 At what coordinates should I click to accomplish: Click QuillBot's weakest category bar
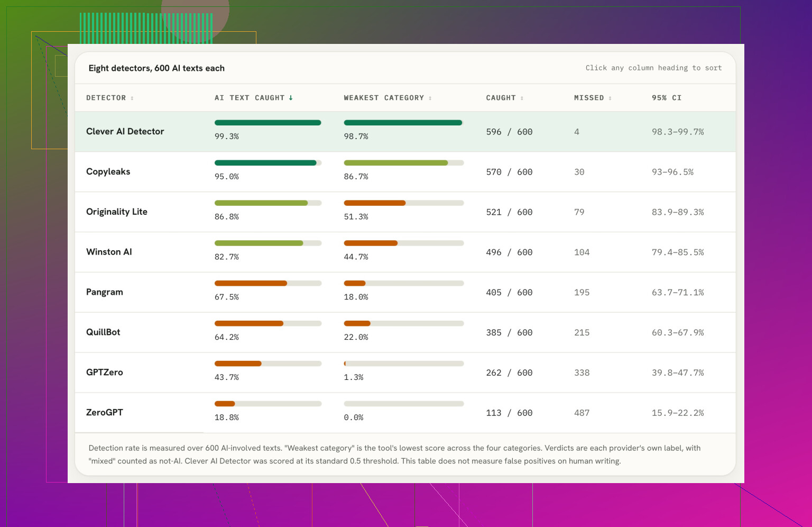[404, 324]
